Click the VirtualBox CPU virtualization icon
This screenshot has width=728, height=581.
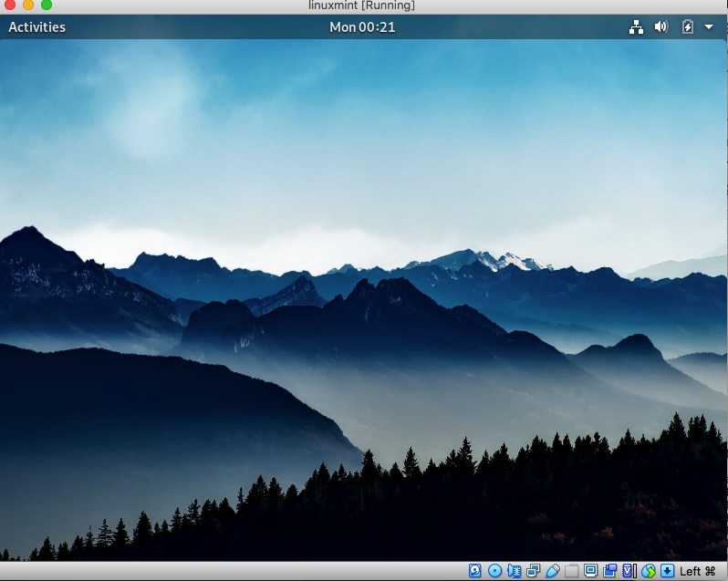629,570
